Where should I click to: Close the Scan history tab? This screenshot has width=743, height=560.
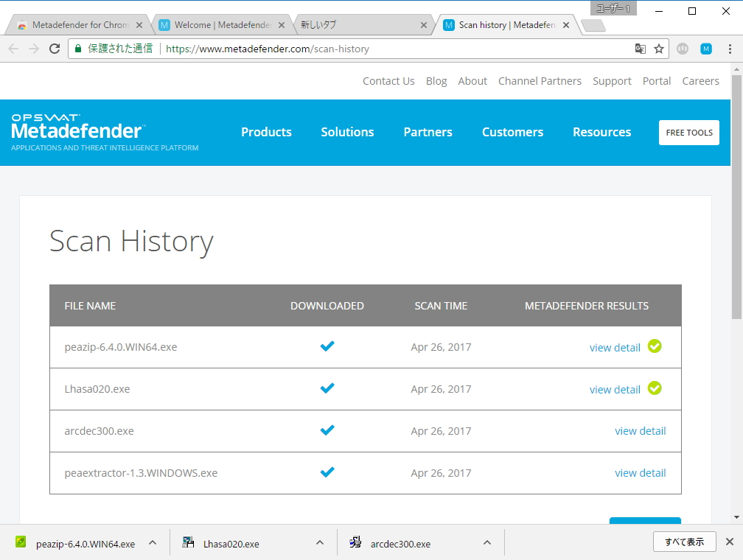point(566,25)
